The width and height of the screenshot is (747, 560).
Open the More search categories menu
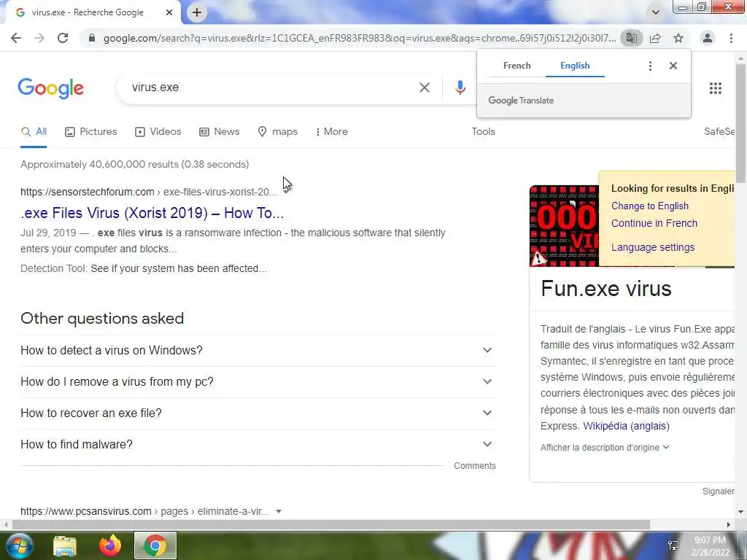coord(332,132)
